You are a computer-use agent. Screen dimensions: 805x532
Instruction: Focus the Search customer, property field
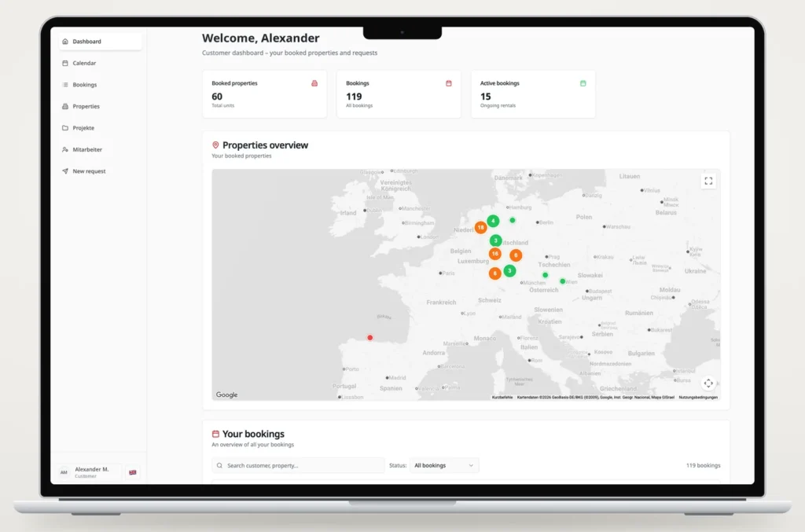pyautogui.click(x=298, y=465)
